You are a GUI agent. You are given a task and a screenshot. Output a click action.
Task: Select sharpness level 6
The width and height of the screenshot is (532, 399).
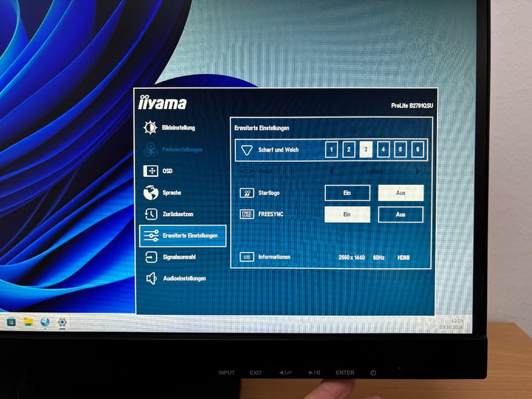(x=418, y=150)
